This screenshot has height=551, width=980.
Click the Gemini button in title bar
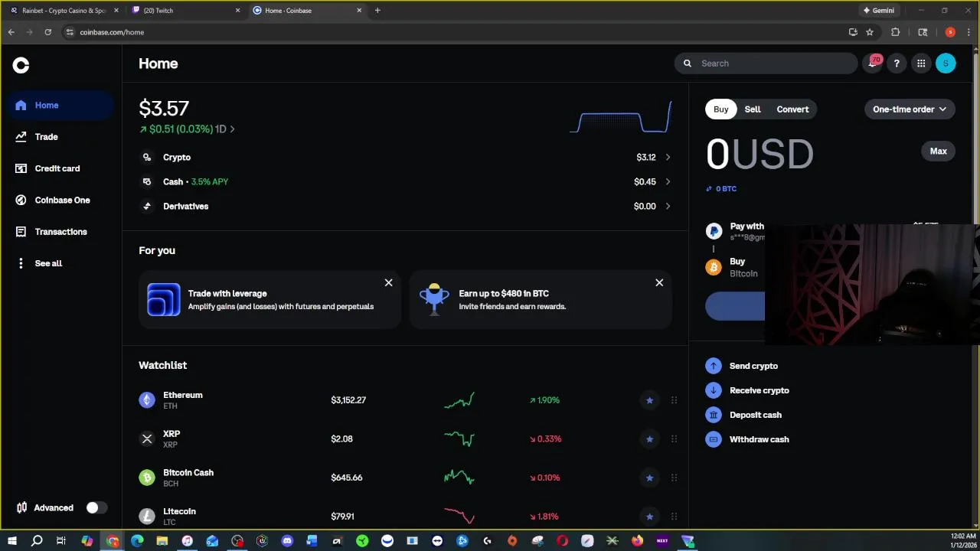click(879, 11)
